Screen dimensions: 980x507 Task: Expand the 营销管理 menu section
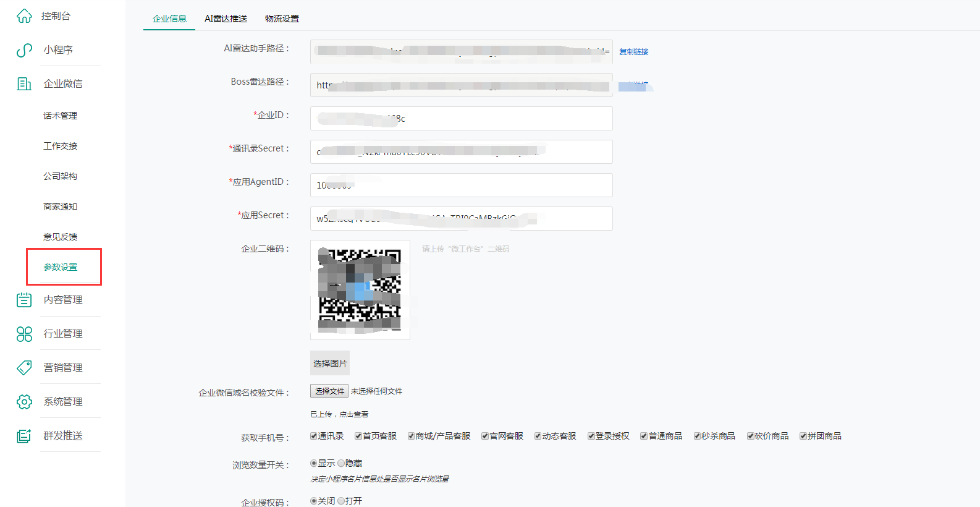tap(63, 368)
